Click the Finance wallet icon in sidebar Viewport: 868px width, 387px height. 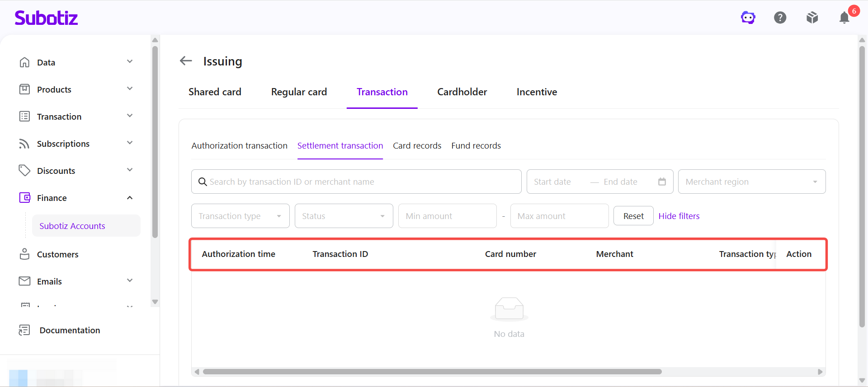point(24,198)
